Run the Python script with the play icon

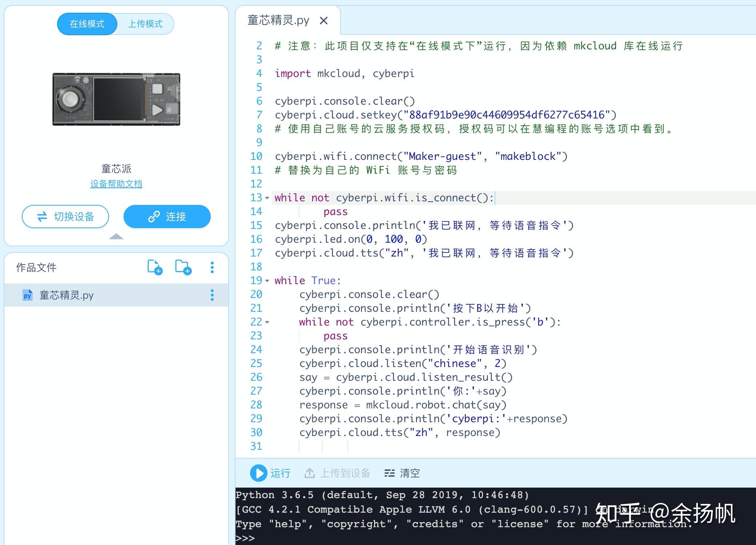tap(258, 473)
